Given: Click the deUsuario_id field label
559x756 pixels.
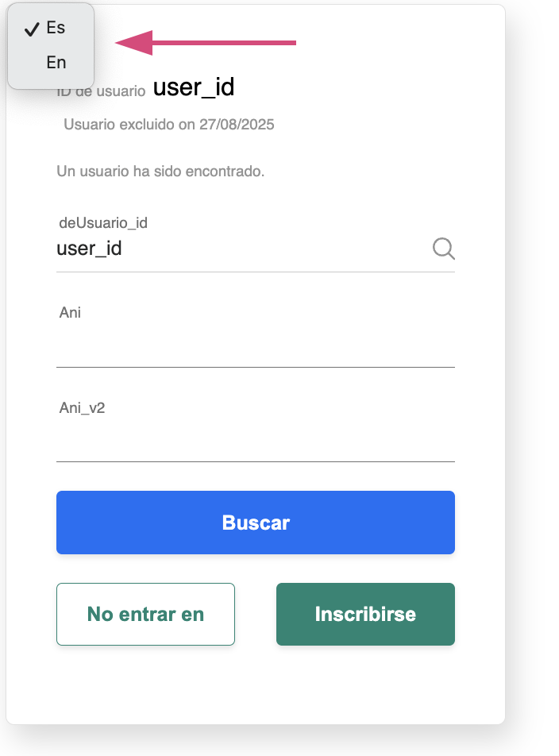Looking at the screenshot, I should click(x=103, y=223).
